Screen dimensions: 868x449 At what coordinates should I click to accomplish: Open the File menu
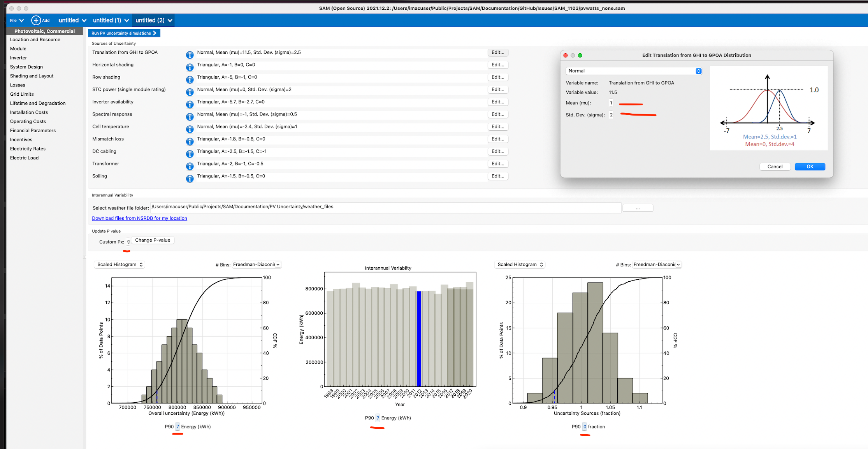(x=16, y=20)
